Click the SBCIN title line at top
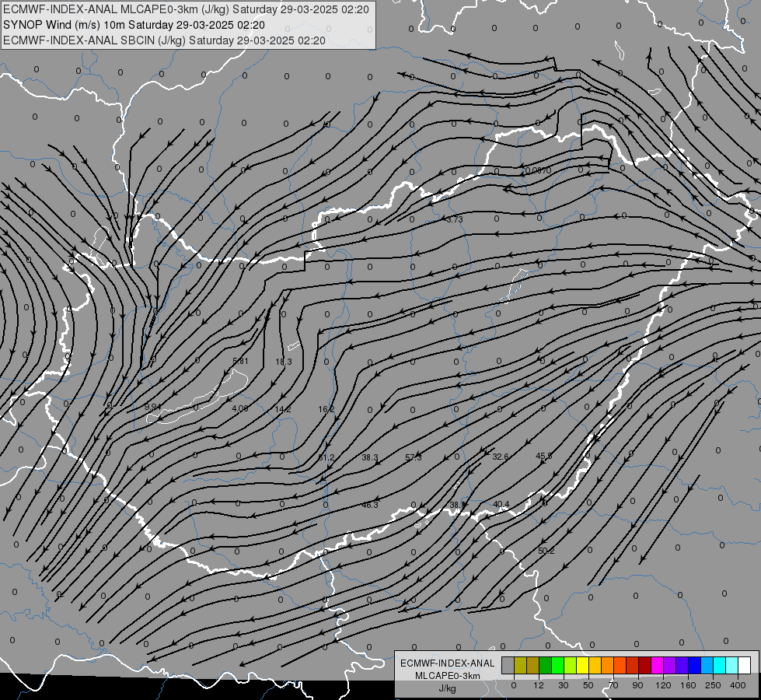Viewport: 761px width, 700px height. coord(164,40)
